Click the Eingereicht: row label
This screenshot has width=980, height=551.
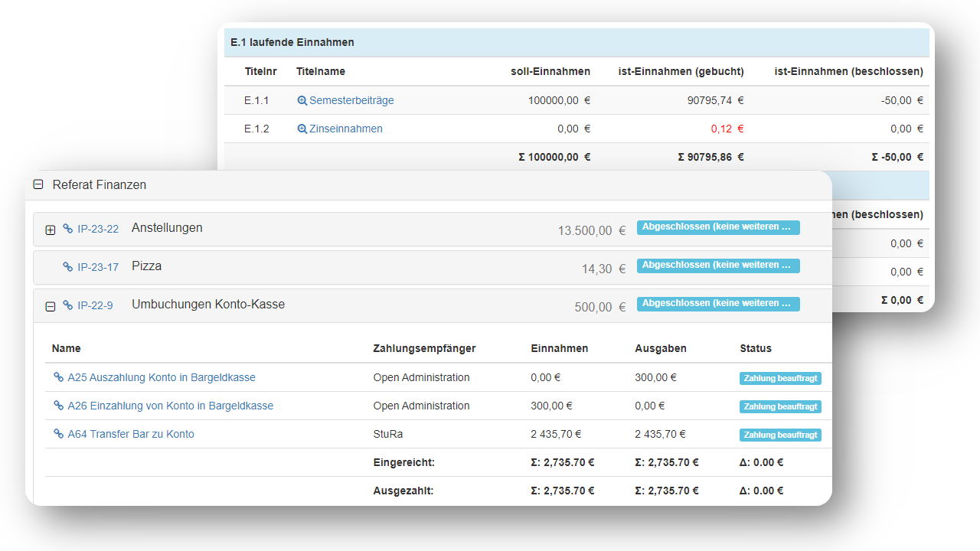403,462
